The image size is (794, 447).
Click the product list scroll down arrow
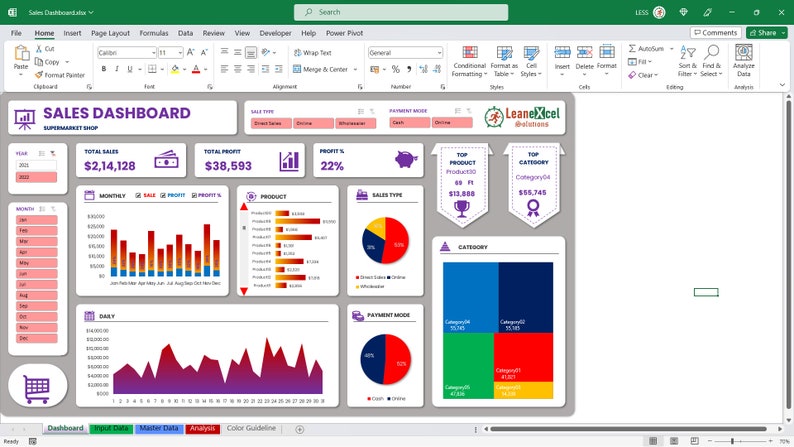(244, 291)
